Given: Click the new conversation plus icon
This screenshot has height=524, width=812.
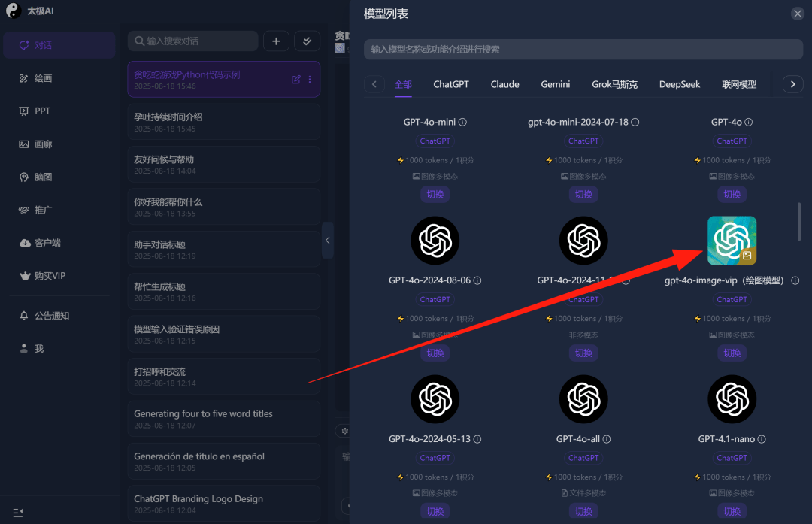Looking at the screenshot, I should (276, 41).
